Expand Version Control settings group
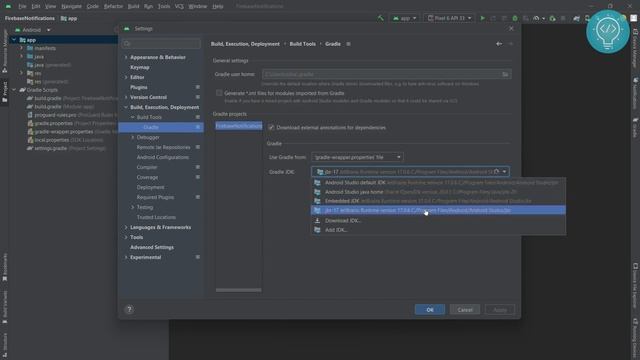This screenshot has height=360, width=640. (x=126, y=97)
